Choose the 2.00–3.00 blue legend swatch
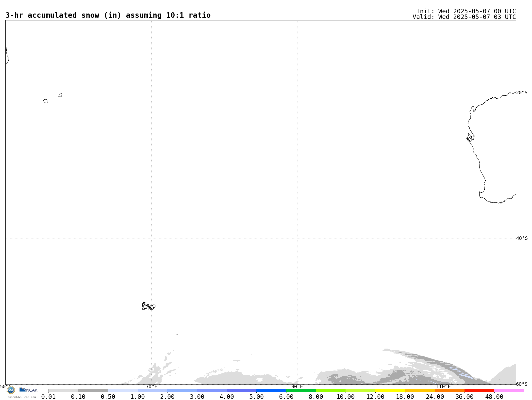Screen dimensions: 532x400 point(182,391)
